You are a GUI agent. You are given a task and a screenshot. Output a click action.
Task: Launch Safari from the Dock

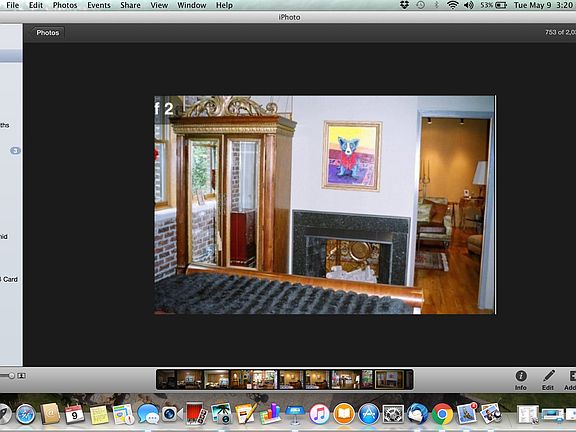tap(26, 414)
